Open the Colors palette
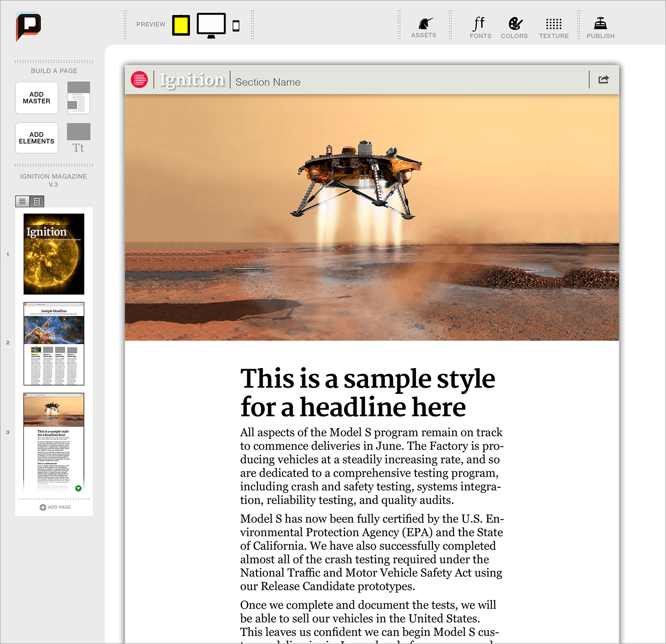The width and height of the screenshot is (666, 644). (514, 28)
